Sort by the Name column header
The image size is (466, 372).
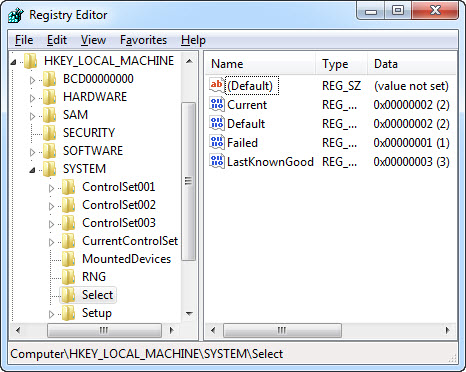pyautogui.click(x=261, y=63)
